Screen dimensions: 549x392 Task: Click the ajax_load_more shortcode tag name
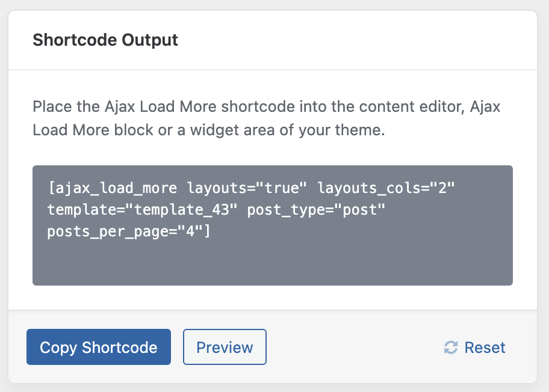(116, 188)
